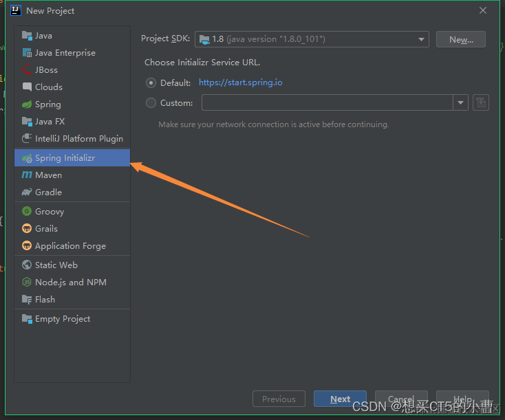
Task: Select Static Web entry
Action: (72, 265)
